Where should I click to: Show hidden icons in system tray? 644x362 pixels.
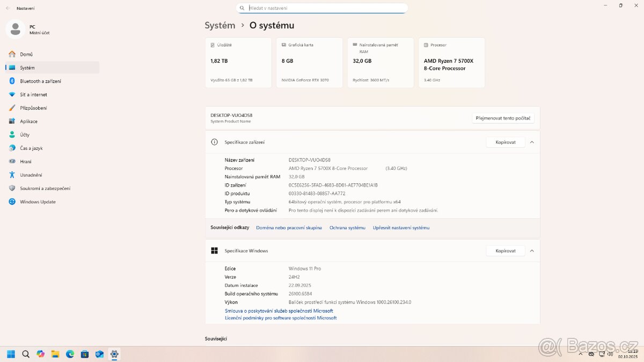581,354
